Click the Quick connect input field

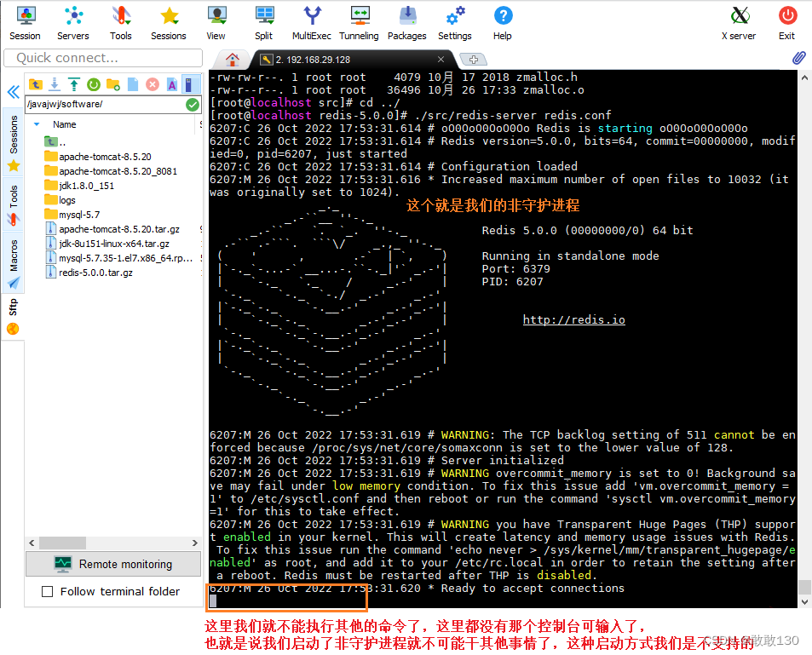click(x=103, y=57)
